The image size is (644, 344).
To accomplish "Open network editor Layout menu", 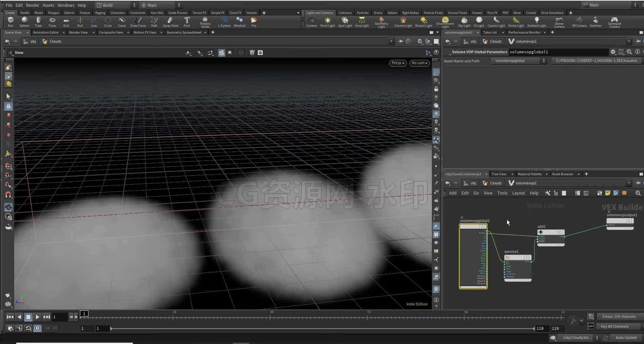I will click(518, 193).
